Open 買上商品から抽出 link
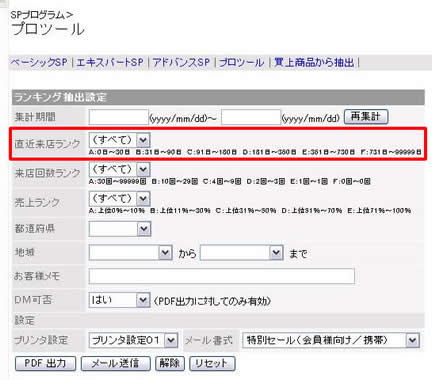This screenshot has width=432, height=380. pos(314,62)
